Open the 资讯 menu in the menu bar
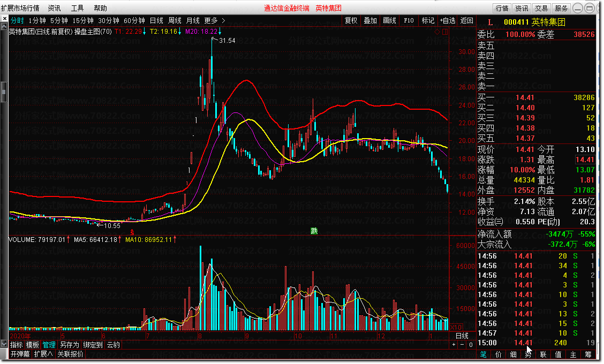The image size is (604, 364). [54, 7]
